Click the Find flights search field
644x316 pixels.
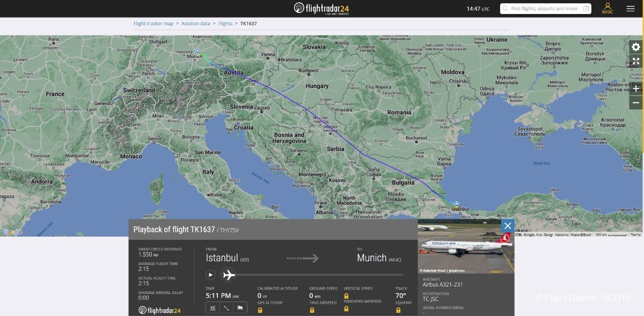click(x=542, y=9)
